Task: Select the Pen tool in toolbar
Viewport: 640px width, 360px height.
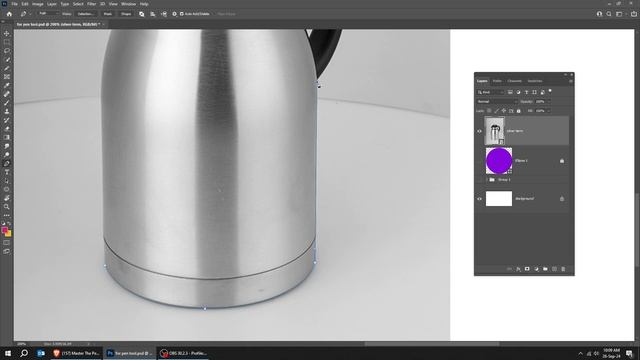Action: (x=7, y=163)
